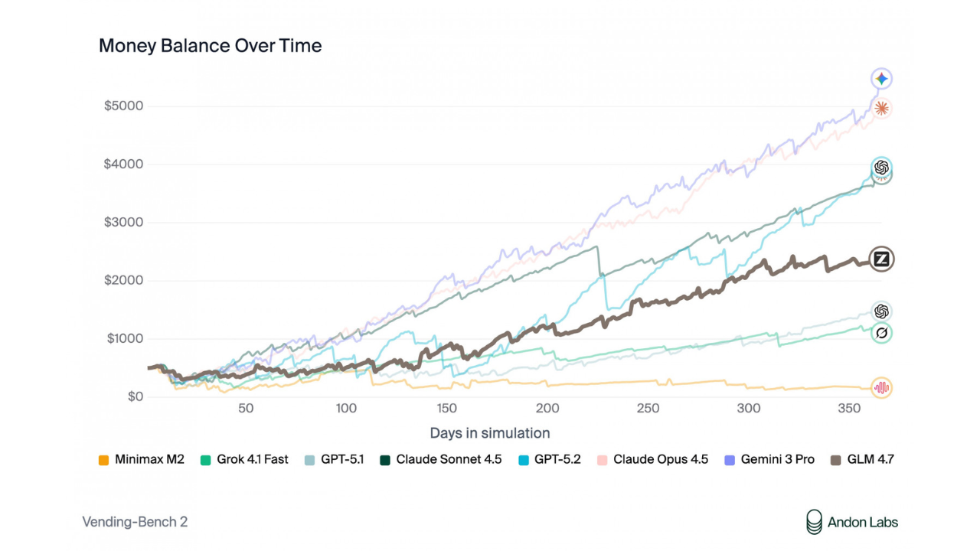This screenshot has width=980, height=551.
Task: Toggle Claude Opus 4.5 legend entry
Action: click(x=660, y=460)
